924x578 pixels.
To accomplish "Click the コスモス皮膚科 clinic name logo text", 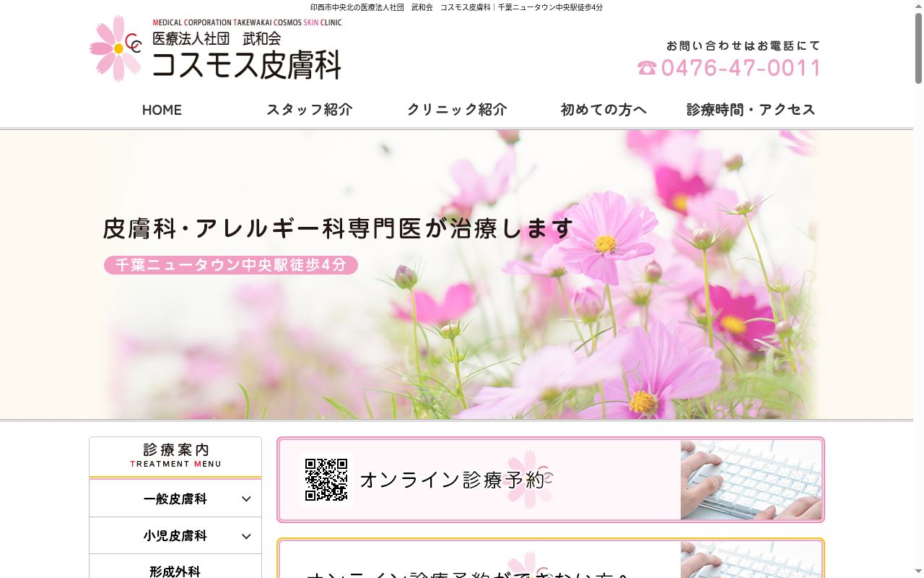I will pyautogui.click(x=247, y=65).
